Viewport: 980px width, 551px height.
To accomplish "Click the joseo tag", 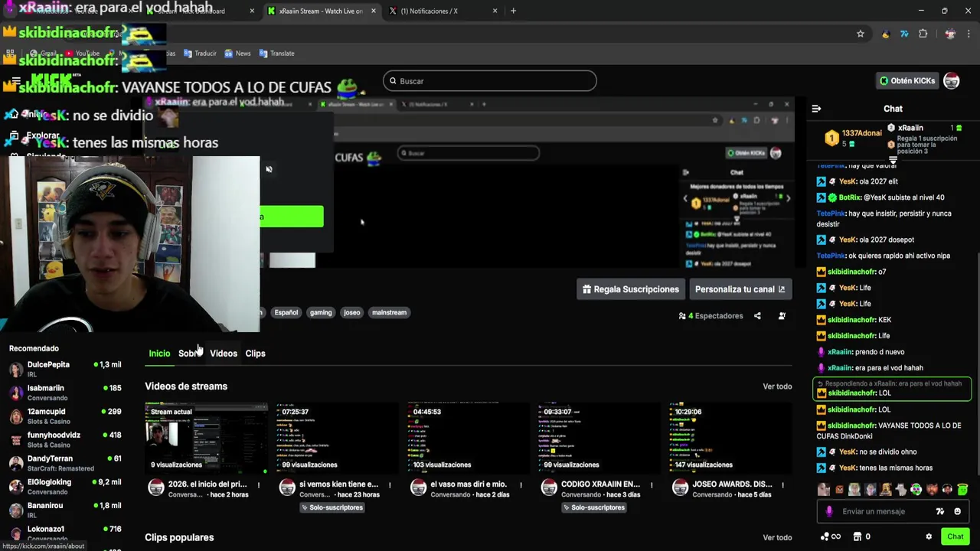I will tap(351, 312).
